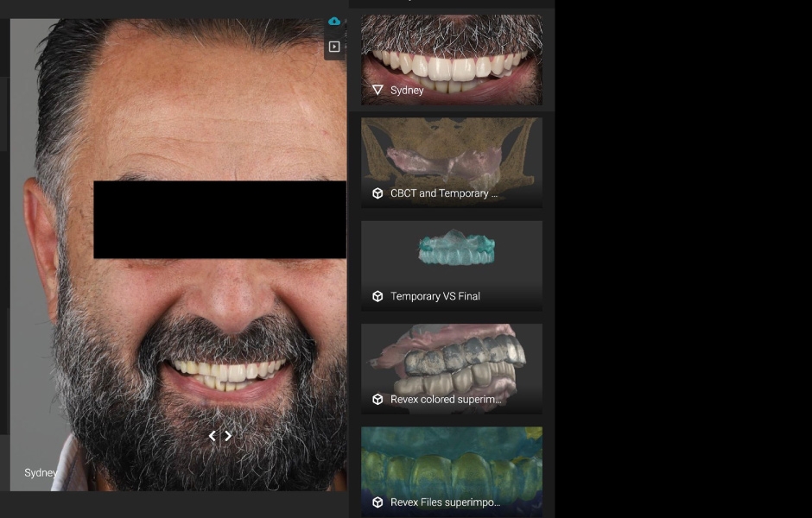Viewport: 812px width, 518px height.
Task: Click the cloud download icon
Action: (334, 21)
